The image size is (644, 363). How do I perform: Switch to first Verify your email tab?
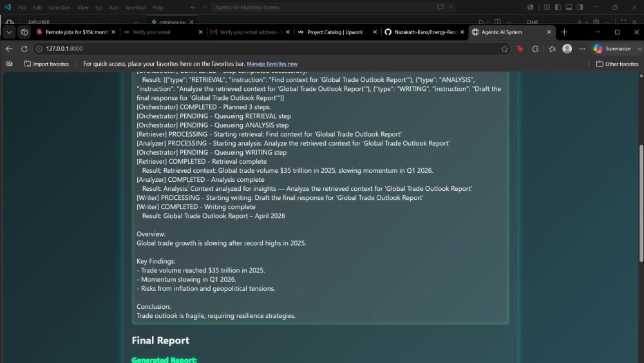(x=162, y=32)
